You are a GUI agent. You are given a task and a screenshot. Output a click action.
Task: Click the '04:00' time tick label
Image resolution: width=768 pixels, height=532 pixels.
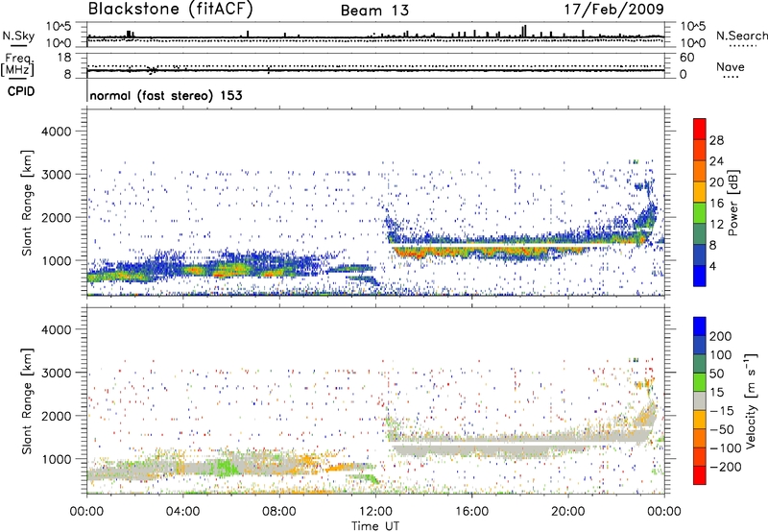pyautogui.click(x=183, y=512)
